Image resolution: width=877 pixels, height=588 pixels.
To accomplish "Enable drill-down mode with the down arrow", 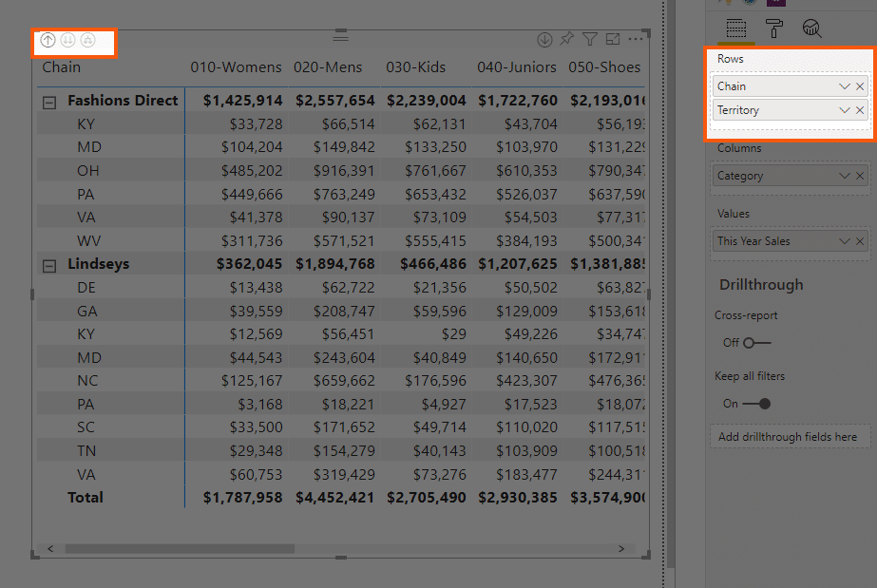I will coord(544,38).
